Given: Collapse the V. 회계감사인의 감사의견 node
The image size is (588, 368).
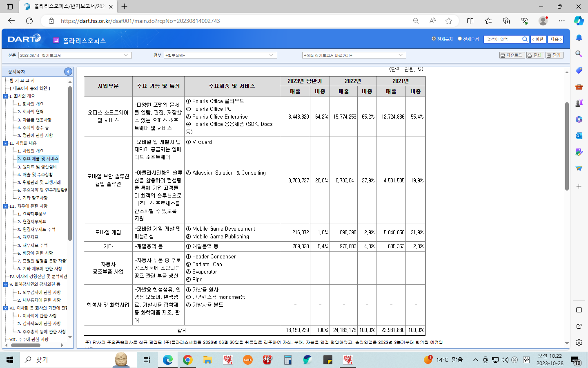Looking at the screenshot, I should [x=5, y=285].
